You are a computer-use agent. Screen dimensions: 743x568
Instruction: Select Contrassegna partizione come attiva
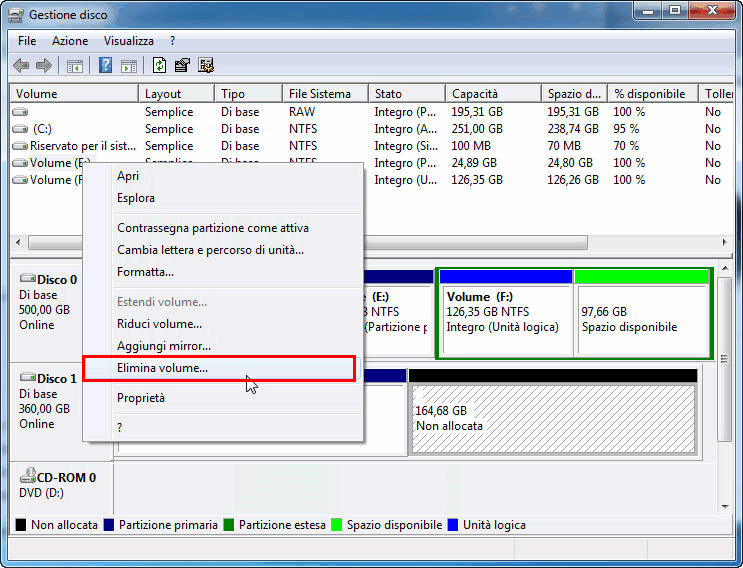tap(223, 228)
